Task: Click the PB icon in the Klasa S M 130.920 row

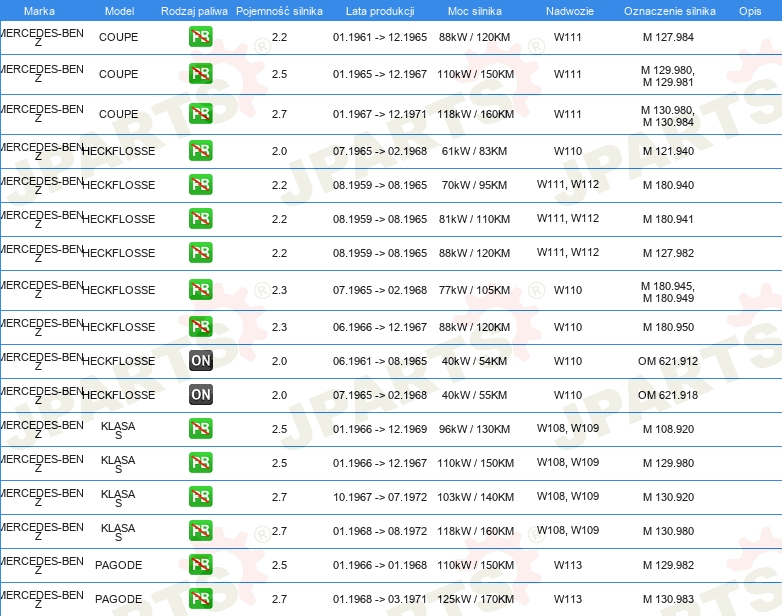Action: coord(201,497)
